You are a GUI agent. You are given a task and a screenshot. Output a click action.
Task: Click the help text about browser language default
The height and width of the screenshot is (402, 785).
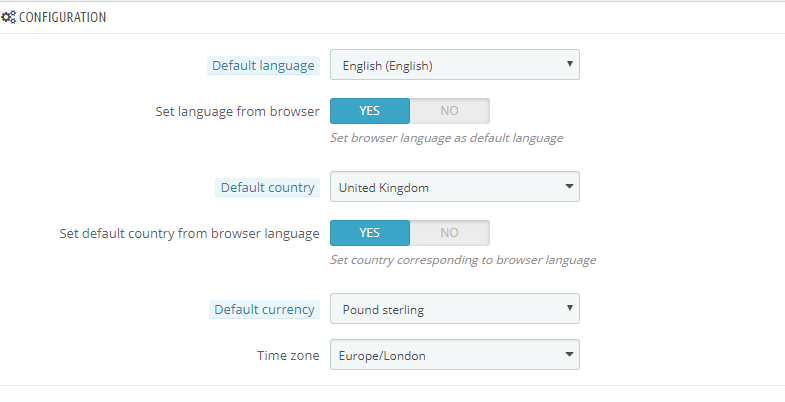click(x=446, y=138)
